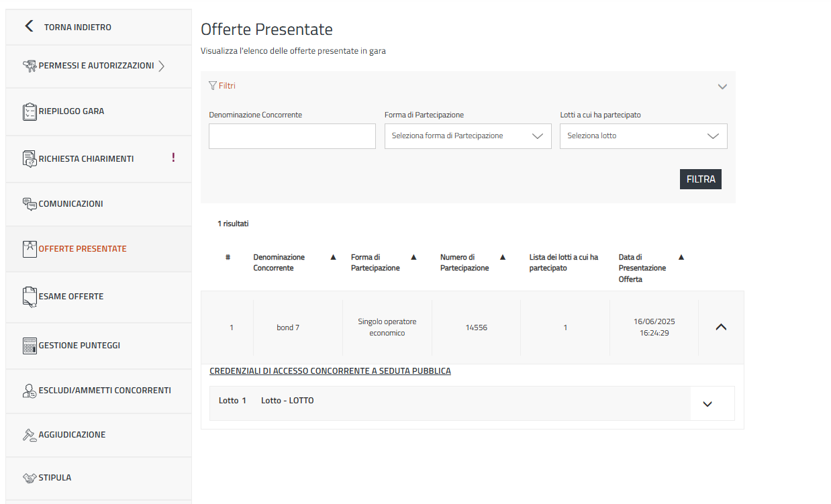
Task: Click the Permessi e Autorizzazioni keys icon
Action: point(30,66)
